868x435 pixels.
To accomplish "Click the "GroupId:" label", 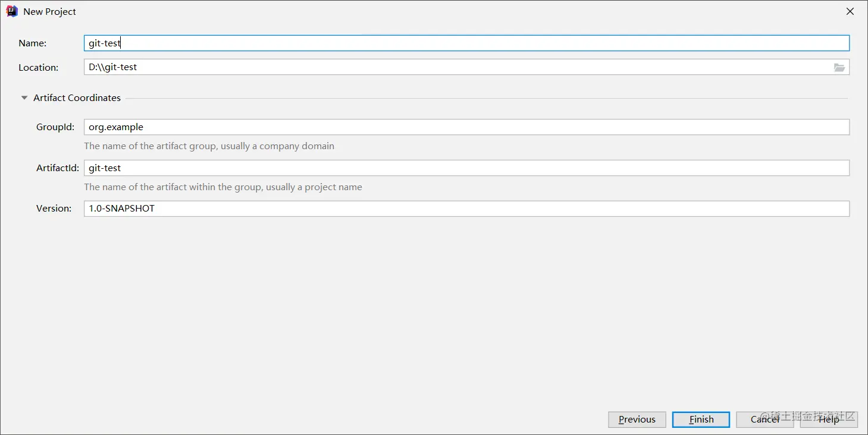I will coord(55,127).
